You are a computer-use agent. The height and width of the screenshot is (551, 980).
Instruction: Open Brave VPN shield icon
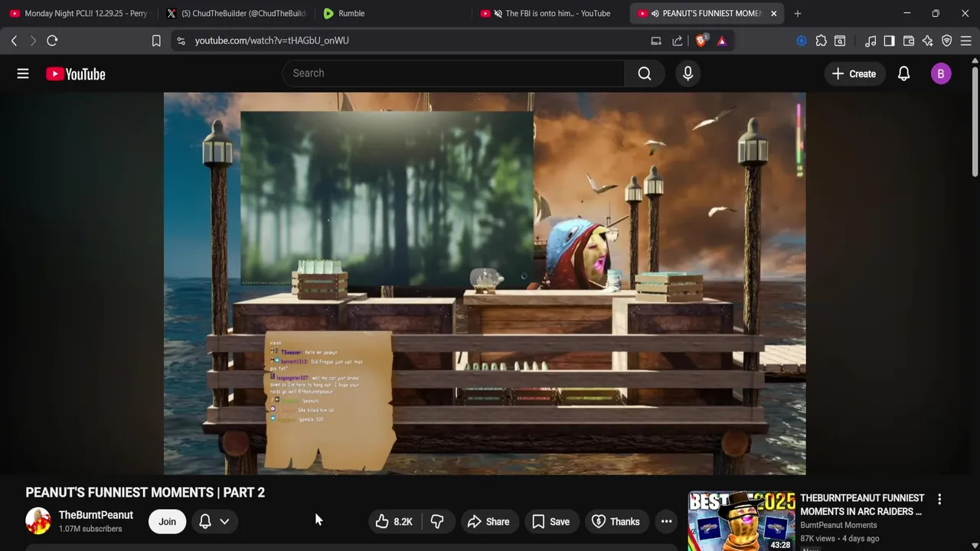pyautogui.click(x=947, y=41)
